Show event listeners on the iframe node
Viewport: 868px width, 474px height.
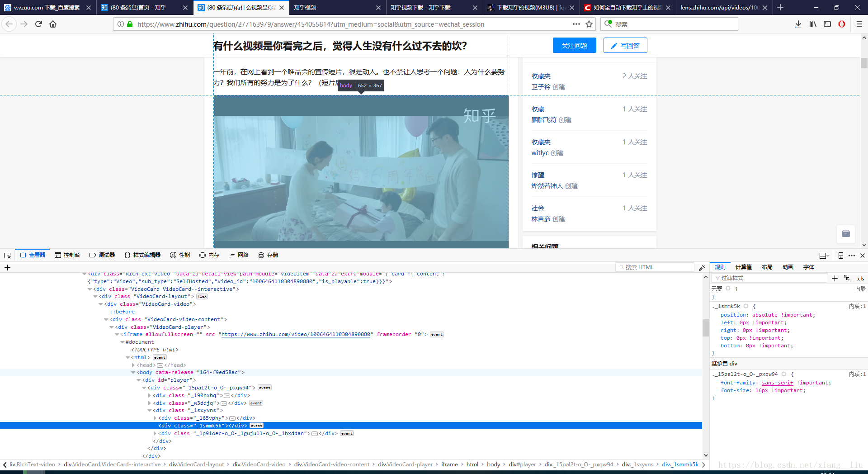(x=437, y=335)
